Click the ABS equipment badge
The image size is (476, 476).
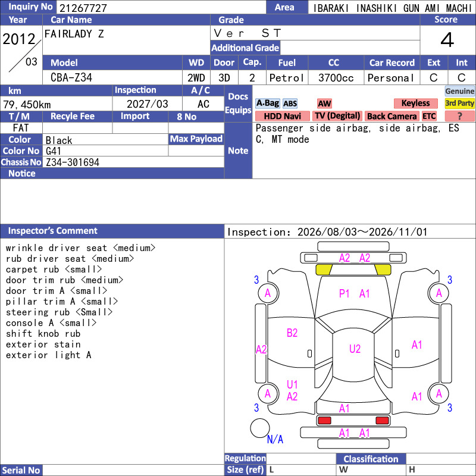click(290, 104)
